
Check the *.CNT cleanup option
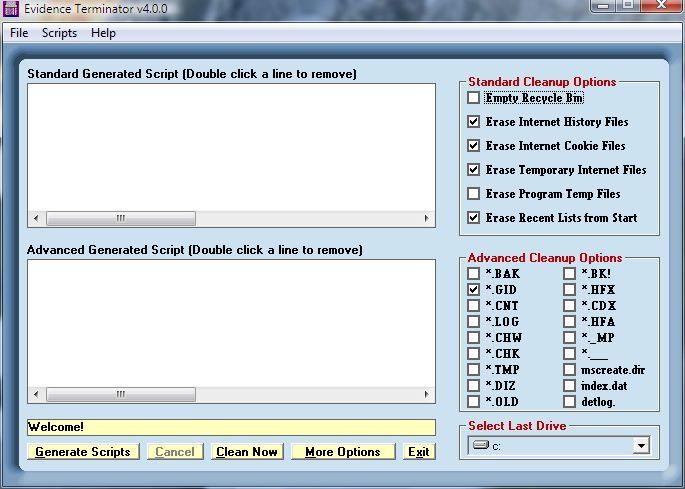tap(474, 305)
